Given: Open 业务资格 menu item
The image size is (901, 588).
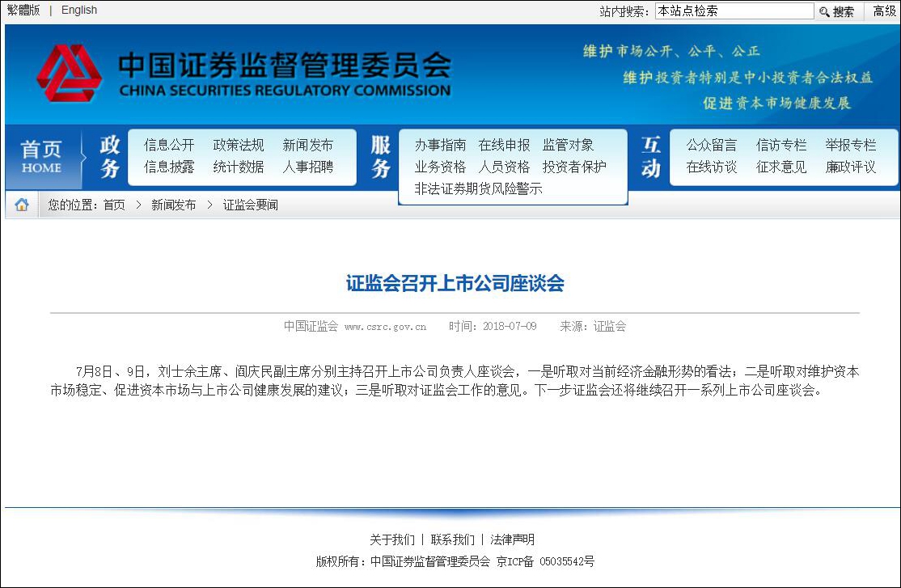Looking at the screenshot, I should [x=440, y=167].
